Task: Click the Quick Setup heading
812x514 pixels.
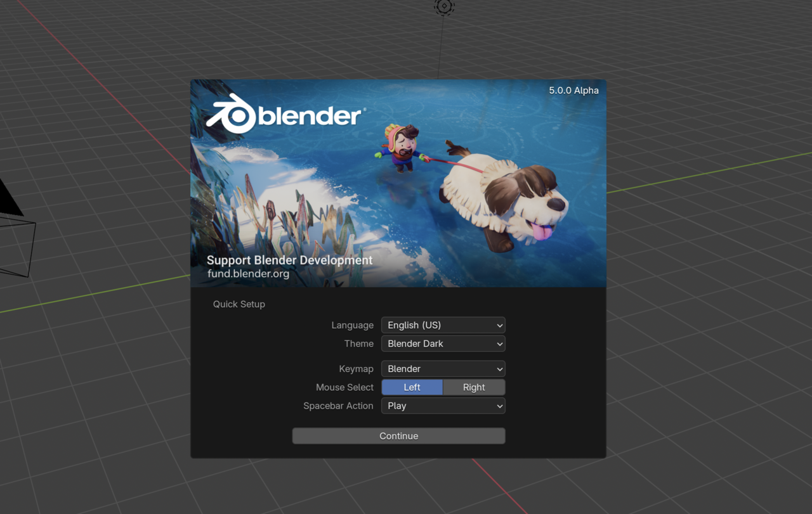Action: [x=239, y=304]
